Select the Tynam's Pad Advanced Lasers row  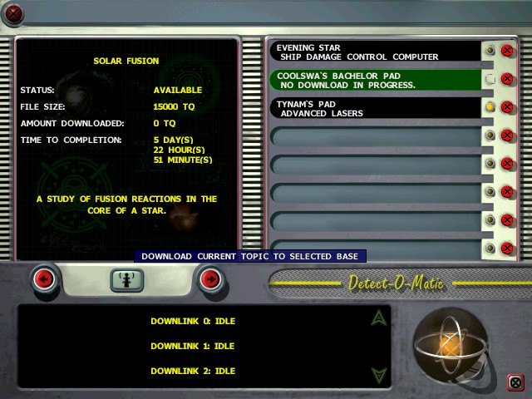(376, 109)
